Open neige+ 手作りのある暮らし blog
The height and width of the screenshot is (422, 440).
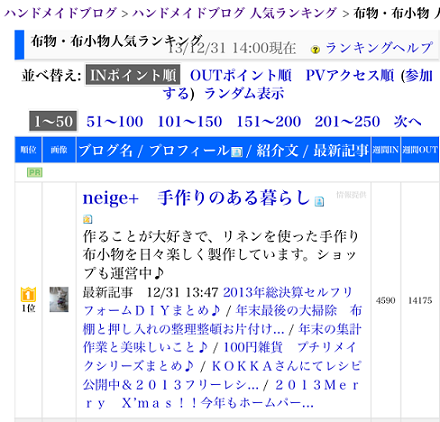click(x=196, y=198)
